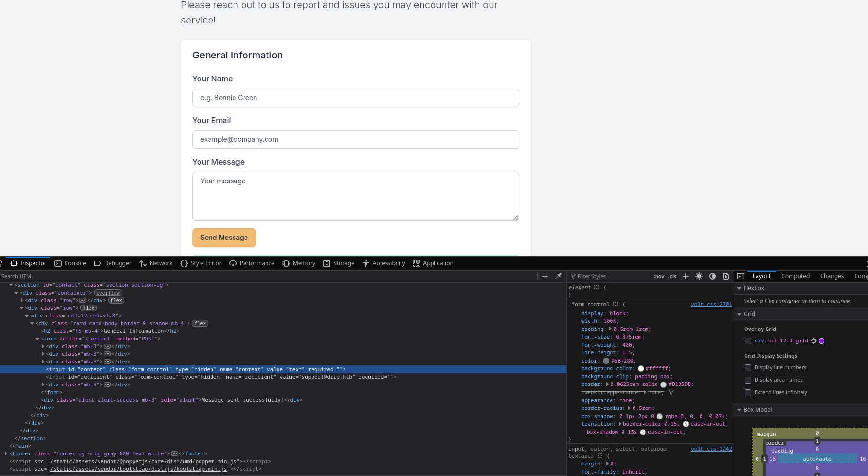Toggle print media simulation page icon
868x476 pixels.
[x=726, y=276]
